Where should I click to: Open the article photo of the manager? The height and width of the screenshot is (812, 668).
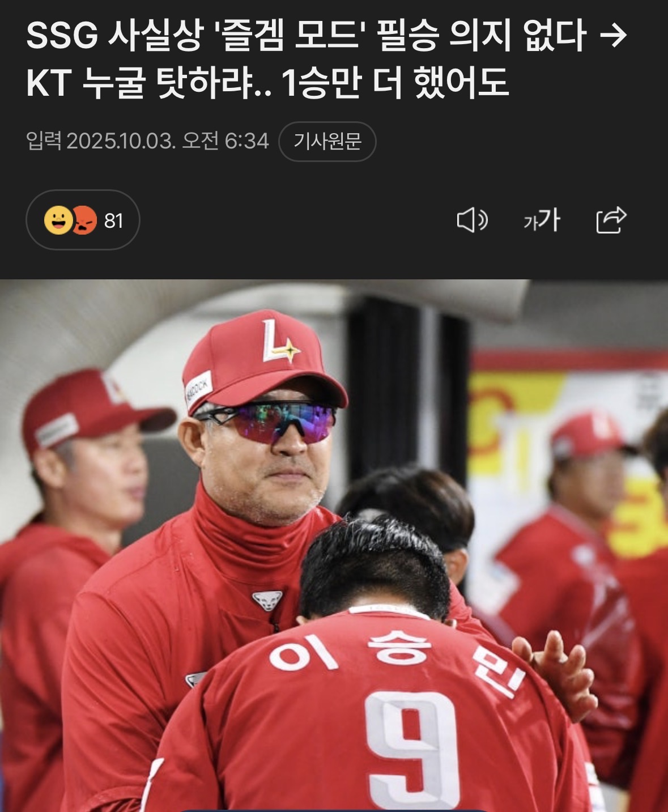coord(334,546)
